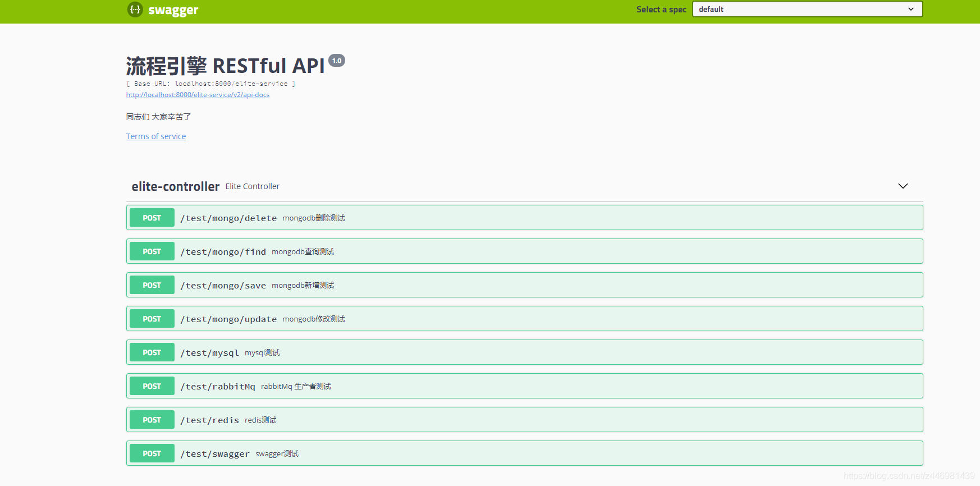Click the mongodb删除测试 summary text

tap(314, 218)
